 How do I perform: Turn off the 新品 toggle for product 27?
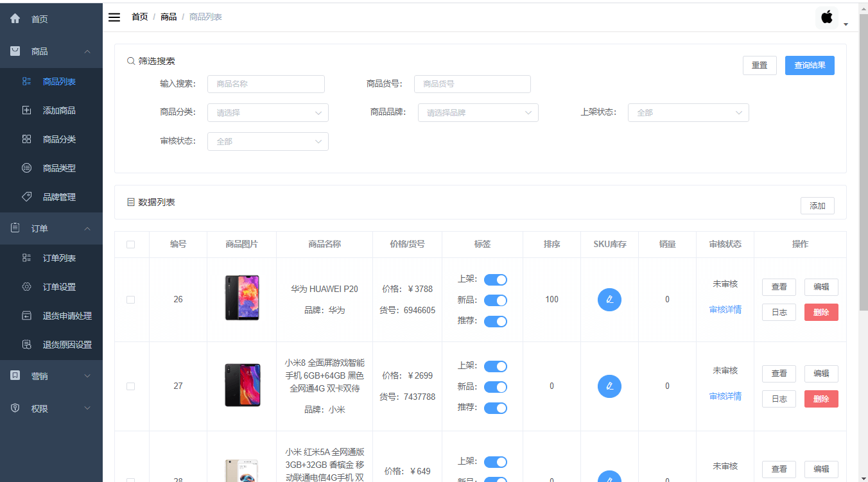(x=495, y=386)
